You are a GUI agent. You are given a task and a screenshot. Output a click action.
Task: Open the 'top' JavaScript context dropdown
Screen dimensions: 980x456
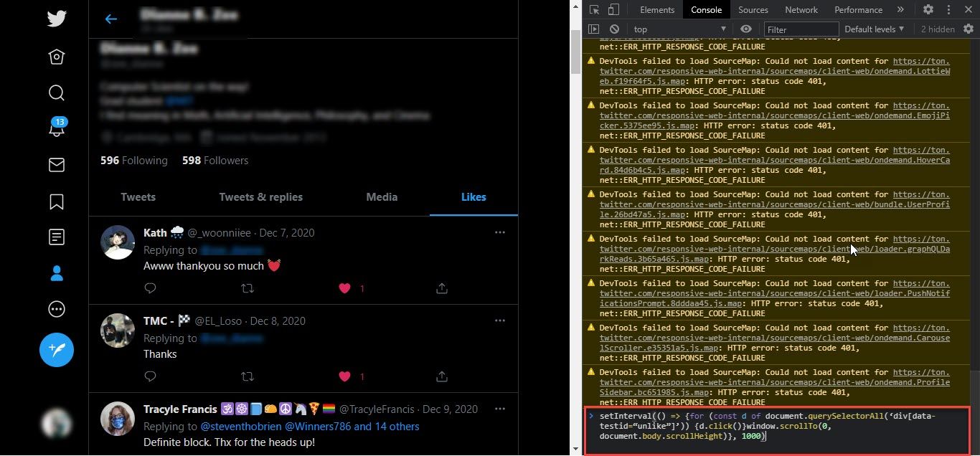click(680, 29)
